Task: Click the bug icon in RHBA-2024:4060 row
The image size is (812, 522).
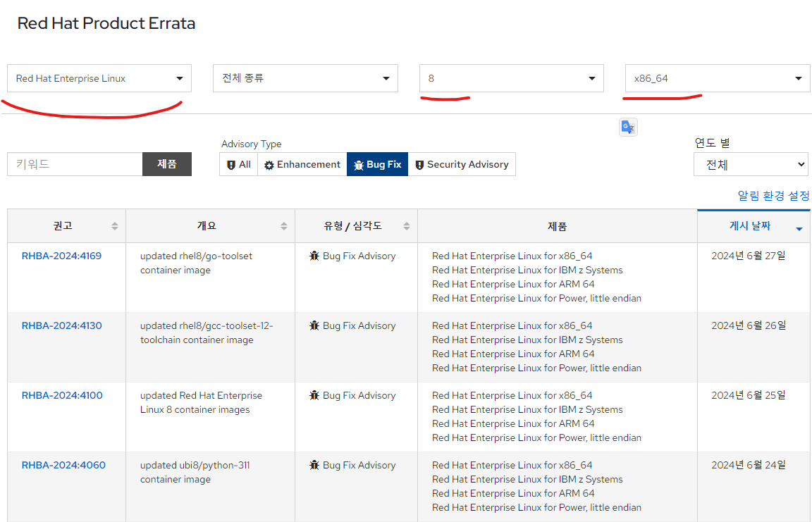Action: [x=314, y=465]
